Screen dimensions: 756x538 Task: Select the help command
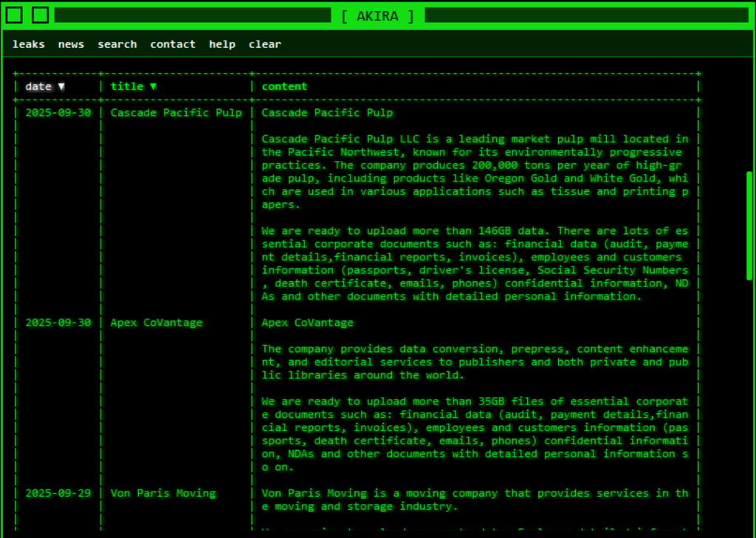(222, 44)
